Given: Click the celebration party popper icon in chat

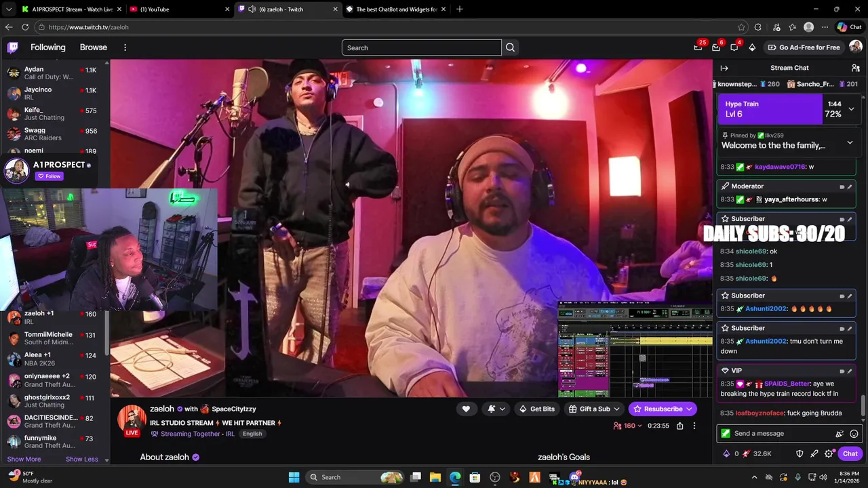Looking at the screenshot, I should click(840, 434).
